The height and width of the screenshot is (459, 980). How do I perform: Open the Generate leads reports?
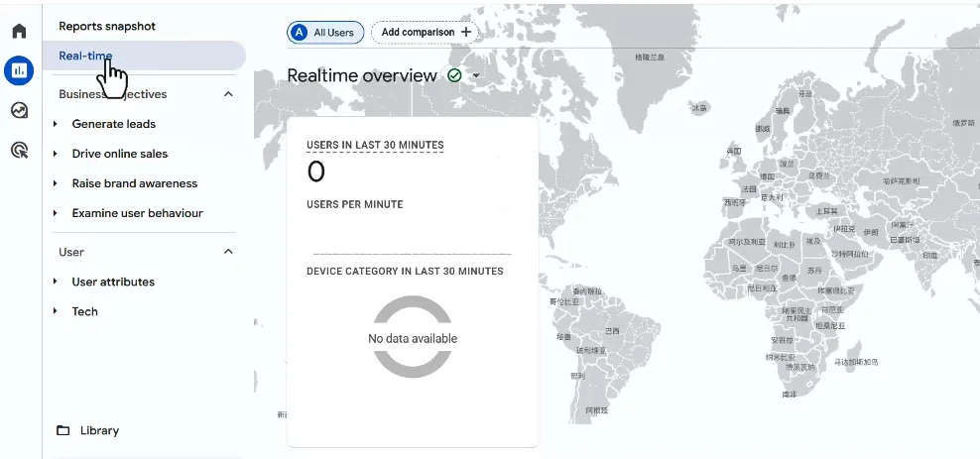pos(114,124)
